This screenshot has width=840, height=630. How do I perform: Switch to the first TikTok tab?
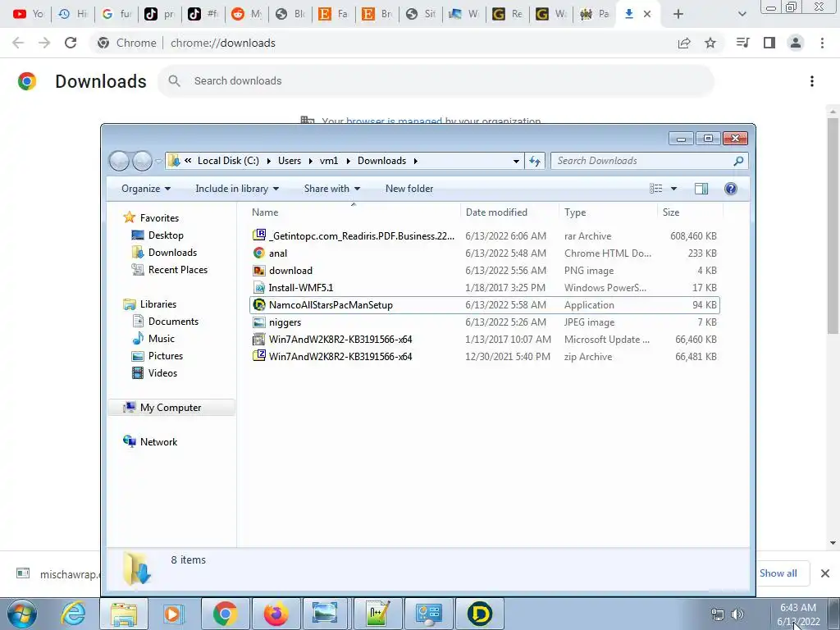click(x=160, y=14)
